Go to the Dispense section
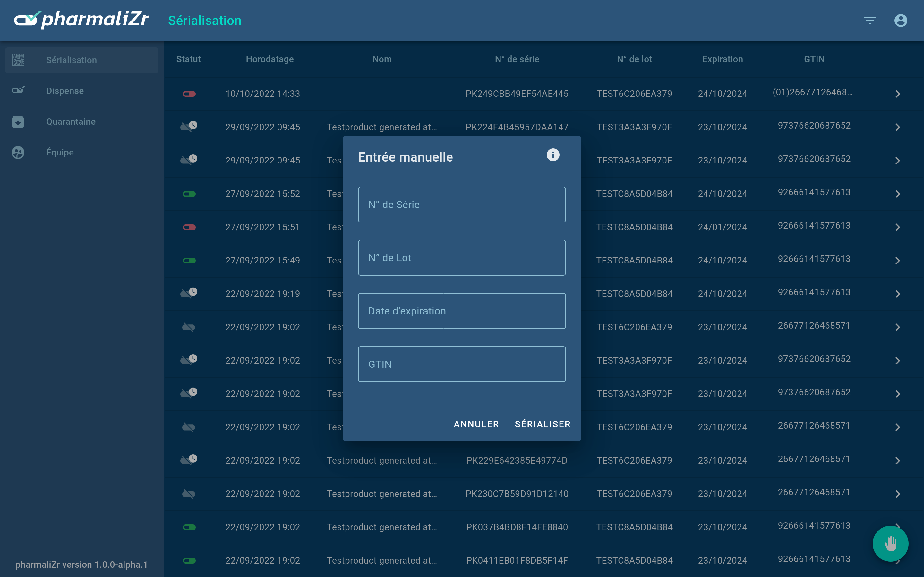The height and width of the screenshot is (577, 924). 65,90
